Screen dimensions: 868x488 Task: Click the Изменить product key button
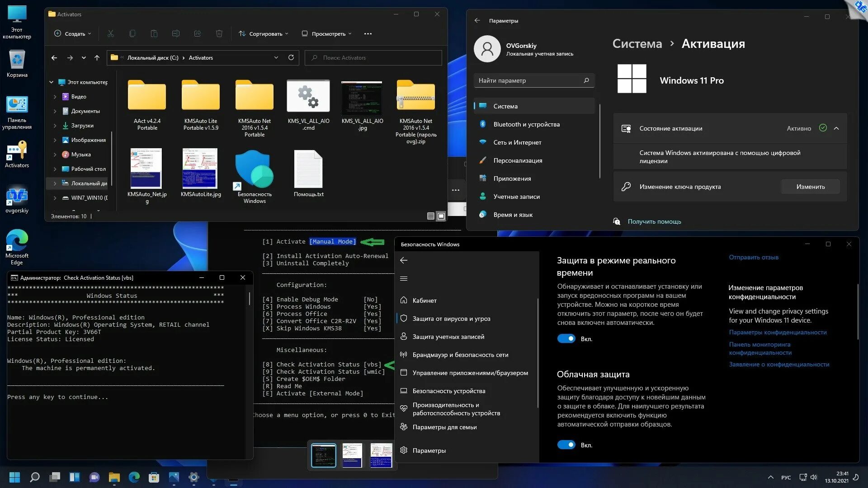810,187
